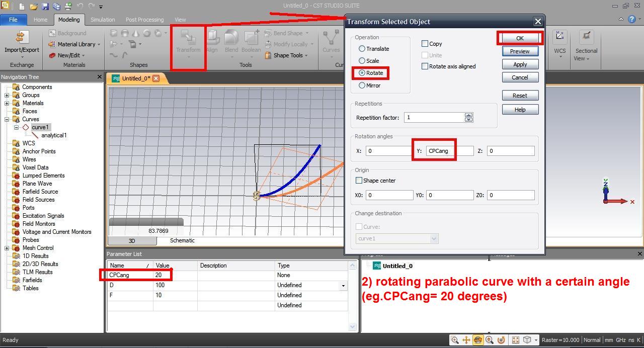Click the Reset view to structure icon
The height and width of the screenshot is (348, 644).
pyautogui.click(x=516, y=340)
